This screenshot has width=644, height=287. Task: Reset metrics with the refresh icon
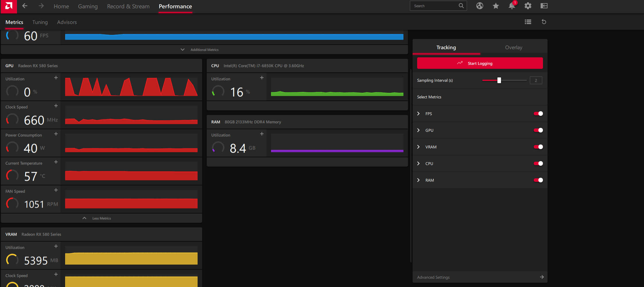(544, 22)
